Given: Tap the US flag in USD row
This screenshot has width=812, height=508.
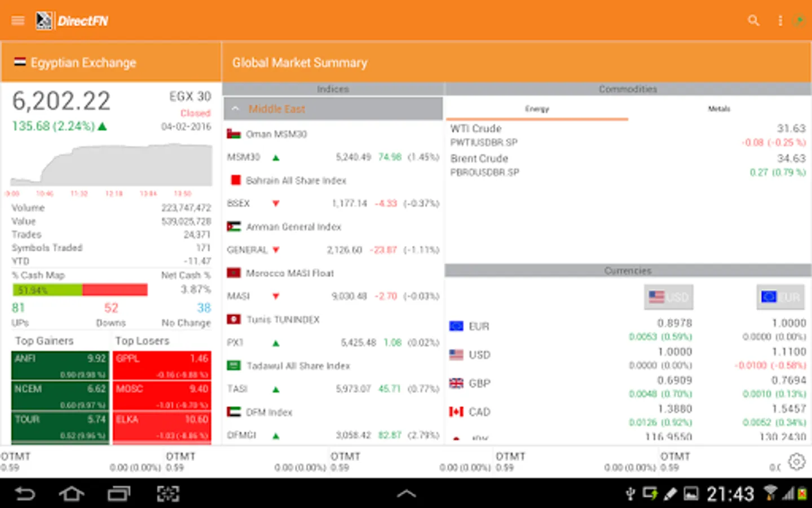Looking at the screenshot, I should pyautogui.click(x=456, y=354).
